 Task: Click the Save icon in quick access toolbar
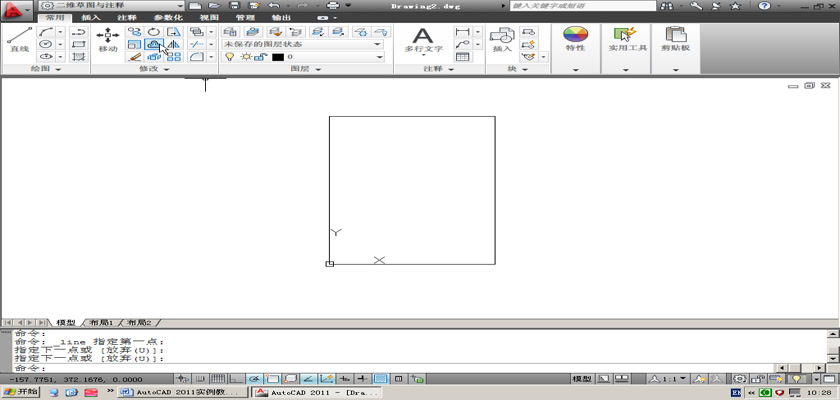click(234, 6)
